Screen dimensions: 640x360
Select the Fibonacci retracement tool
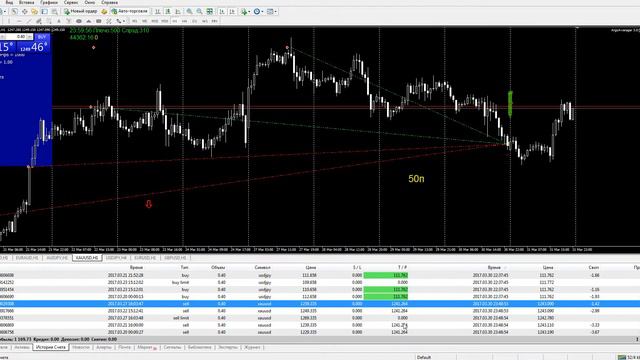[48, 21]
